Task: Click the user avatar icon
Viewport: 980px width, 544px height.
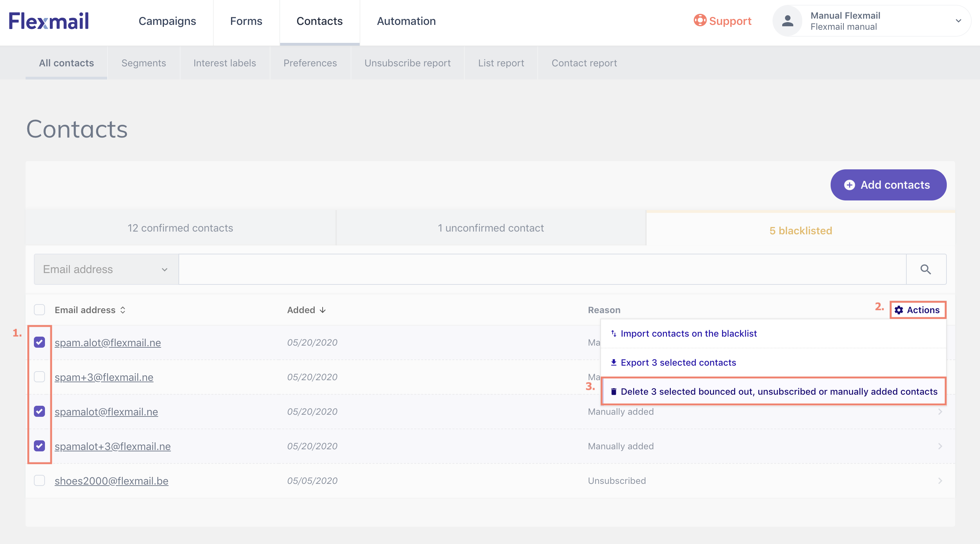Action: (x=787, y=21)
